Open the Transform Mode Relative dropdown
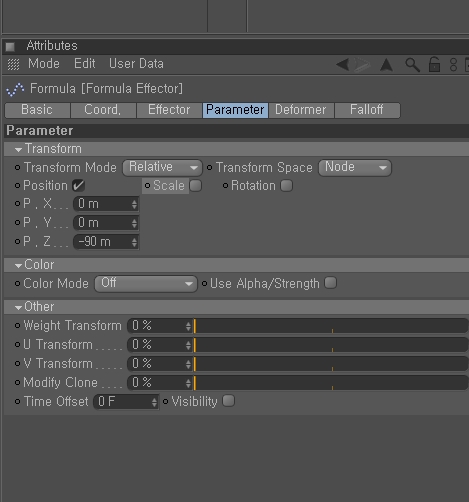This screenshot has height=502, width=469. (162, 167)
